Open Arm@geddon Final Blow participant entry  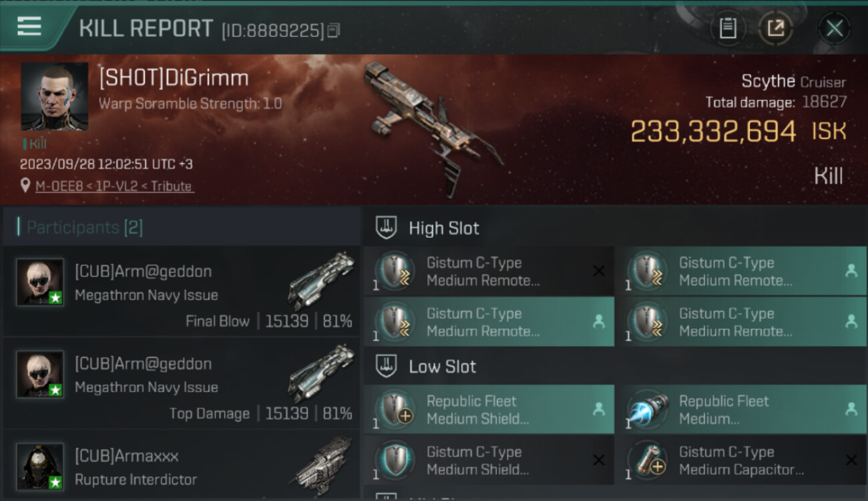coord(182,291)
